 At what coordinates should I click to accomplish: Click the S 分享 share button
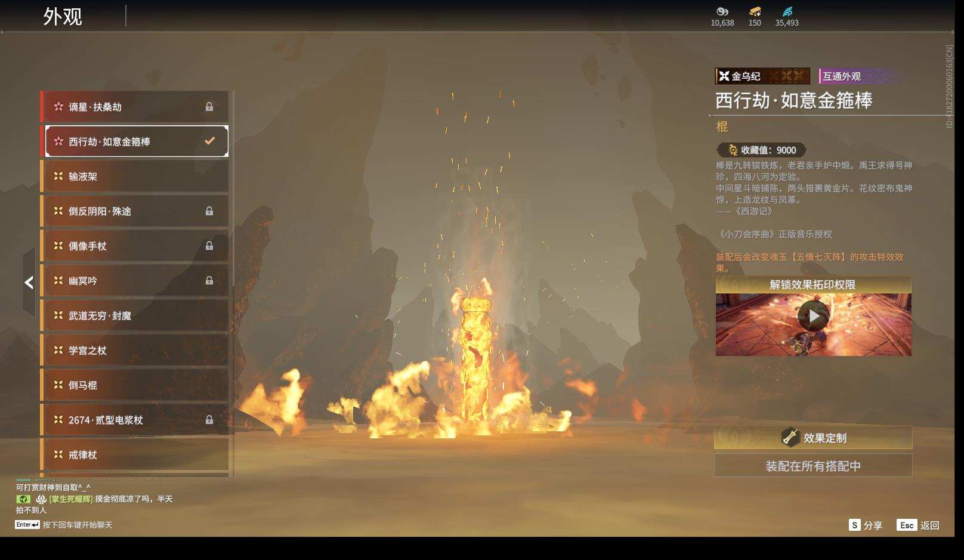click(x=865, y=525)
